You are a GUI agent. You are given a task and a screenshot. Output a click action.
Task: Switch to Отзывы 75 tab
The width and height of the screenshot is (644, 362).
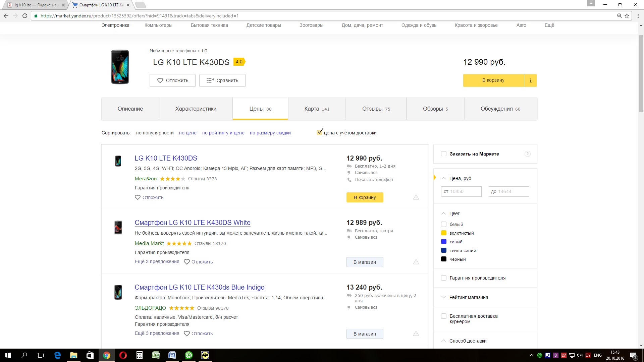(376, 109)
